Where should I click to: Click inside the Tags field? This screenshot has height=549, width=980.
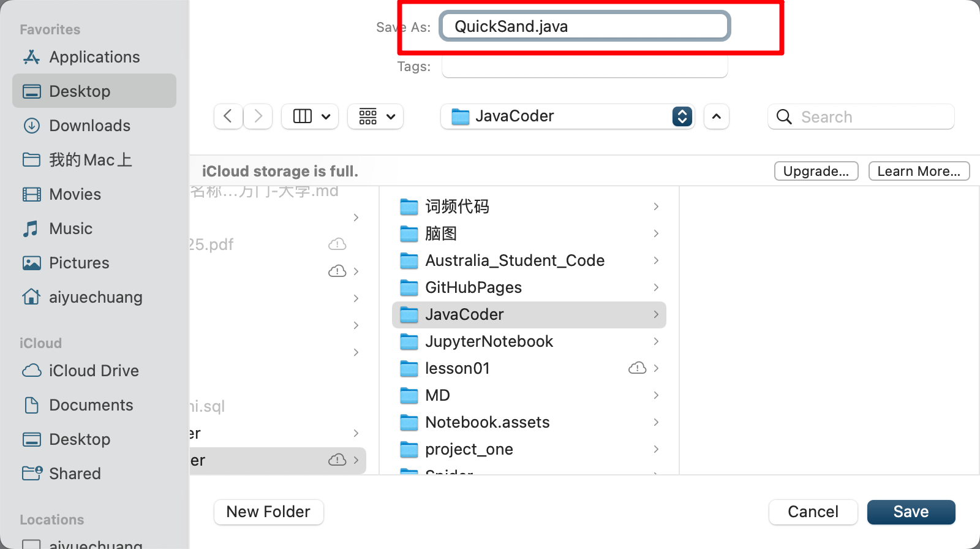click(x=585, y=66)
